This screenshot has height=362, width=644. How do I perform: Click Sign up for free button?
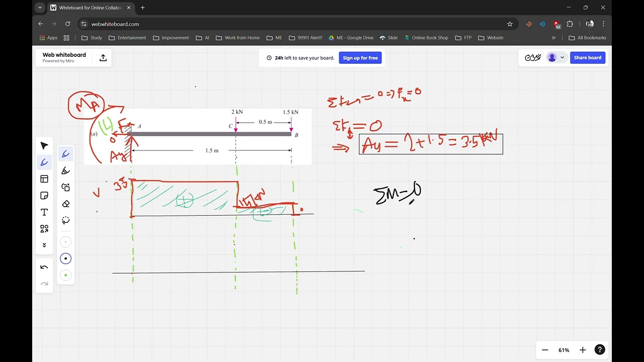[x=360, y=58]
